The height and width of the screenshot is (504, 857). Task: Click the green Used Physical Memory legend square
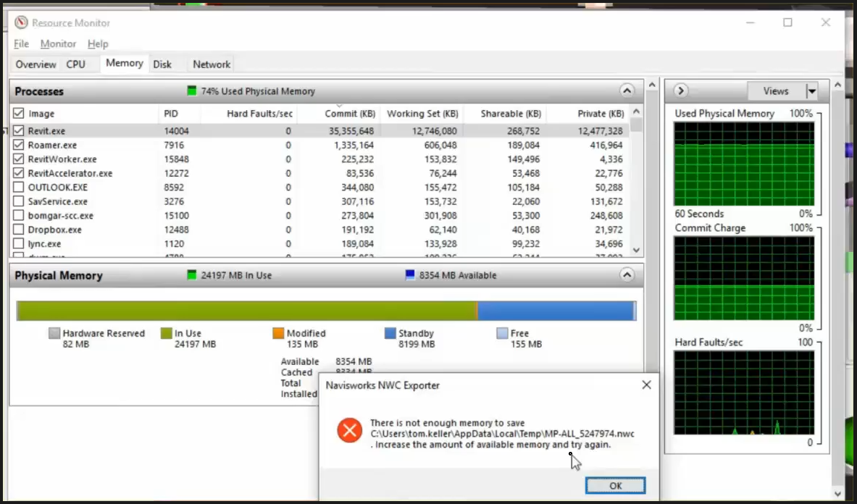193,91
